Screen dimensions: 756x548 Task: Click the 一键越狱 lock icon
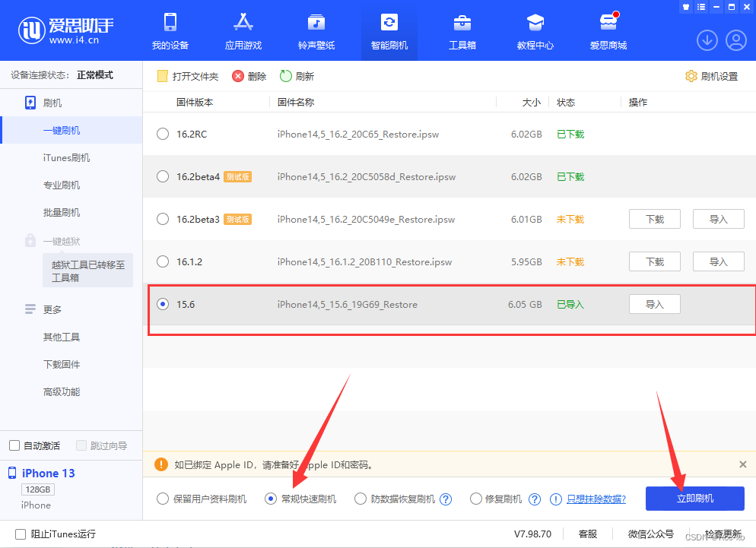tap(30, 240)
